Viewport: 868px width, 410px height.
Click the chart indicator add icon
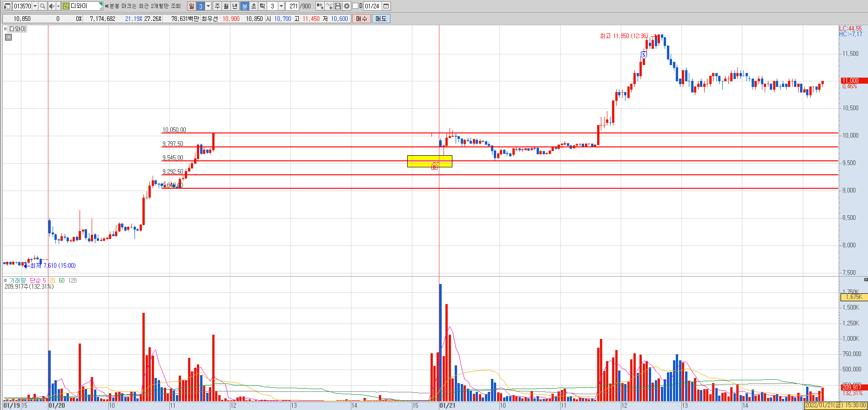320,6
